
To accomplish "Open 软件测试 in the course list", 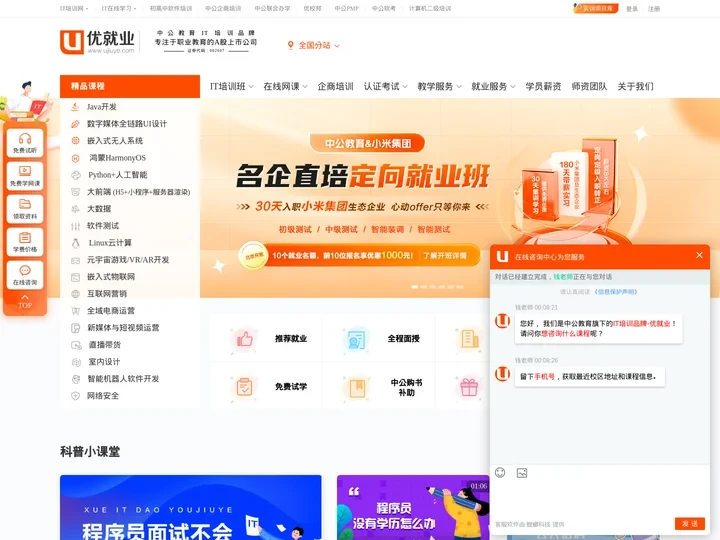I will pos(103,226).
